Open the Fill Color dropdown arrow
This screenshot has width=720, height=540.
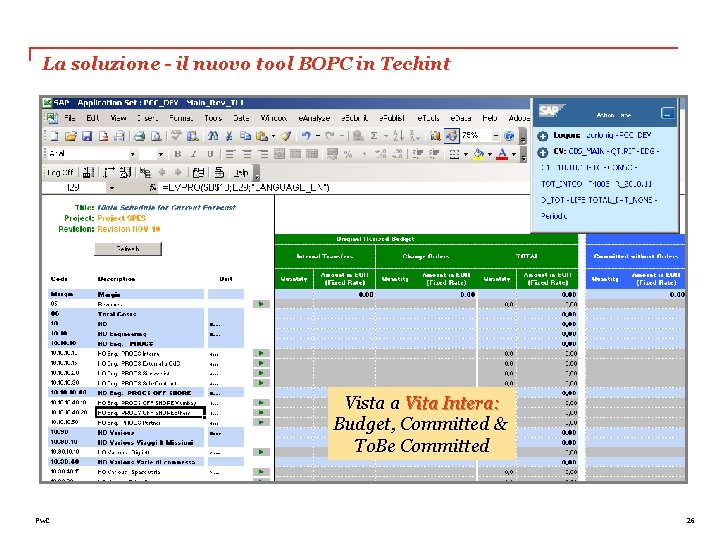(x=489, y=154)
